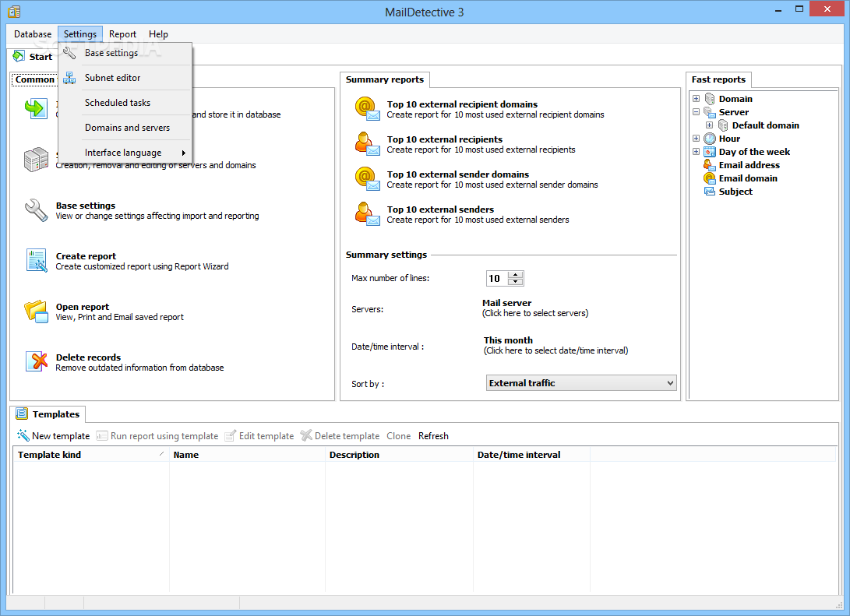Screen dimensions: 850x616
Task: Click the Max number of lines input field
Action: pyautogui.click(x=497, y=279)
